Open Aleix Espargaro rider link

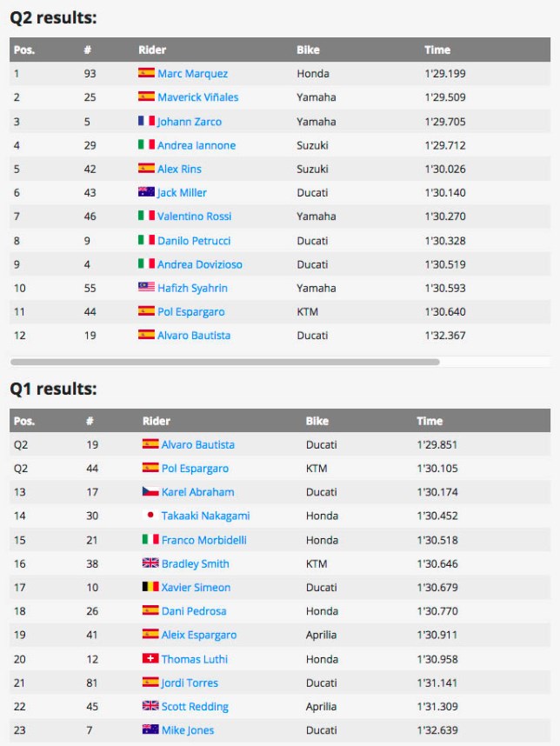pyautogui.click(x=199, y=635)
